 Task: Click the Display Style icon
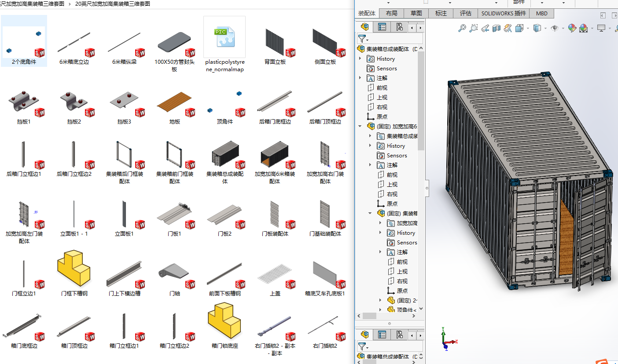pos(537,28)
